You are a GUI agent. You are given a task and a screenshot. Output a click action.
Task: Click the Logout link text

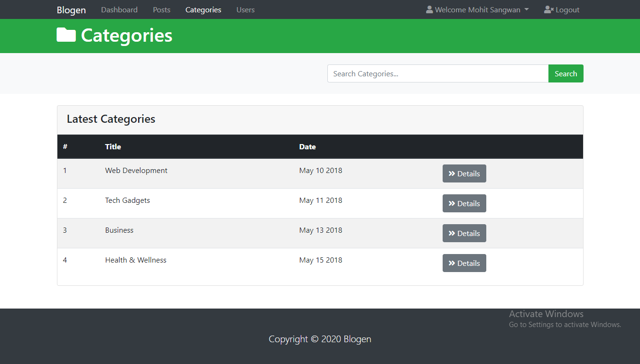click(x=567, y=9)
